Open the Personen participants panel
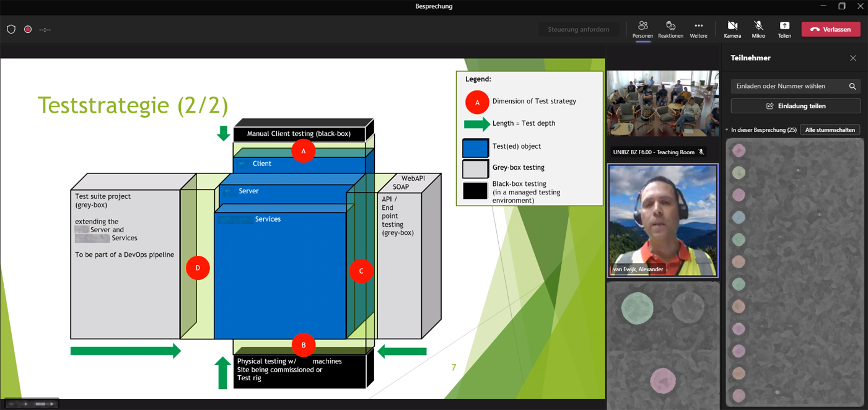The height and width of the screenshot is (410, 868). (x=642, y=29)
